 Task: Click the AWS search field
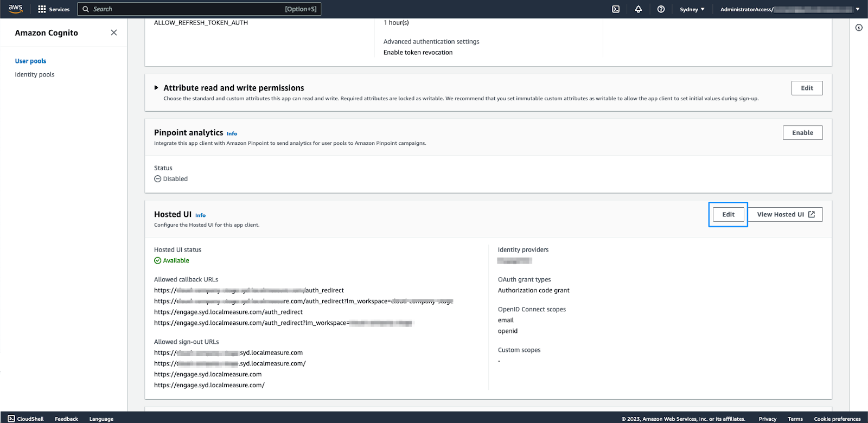199,9
